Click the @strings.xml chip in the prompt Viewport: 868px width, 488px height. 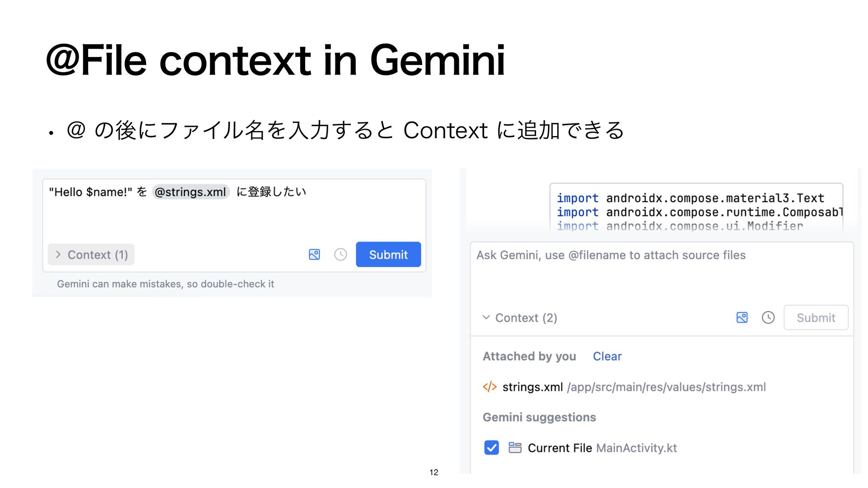(x=190, y=192)
